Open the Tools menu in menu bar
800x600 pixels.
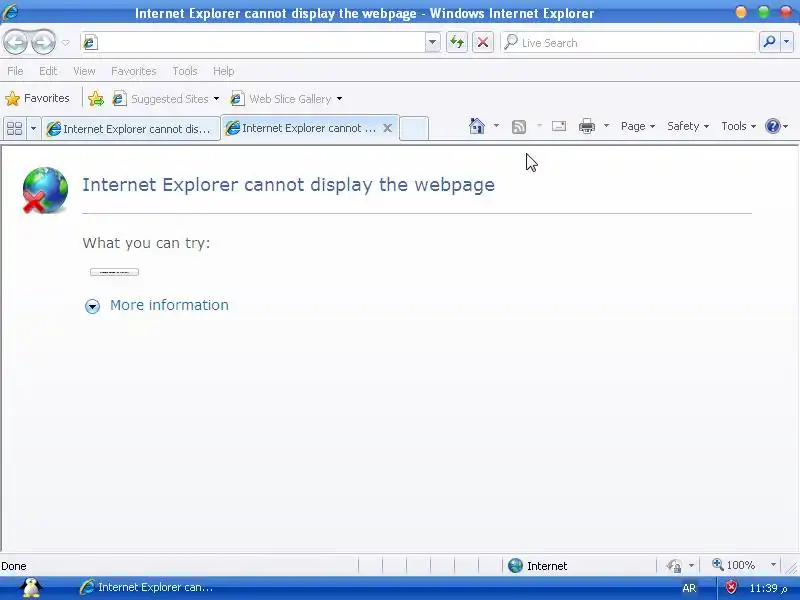(x=185, y=71)
